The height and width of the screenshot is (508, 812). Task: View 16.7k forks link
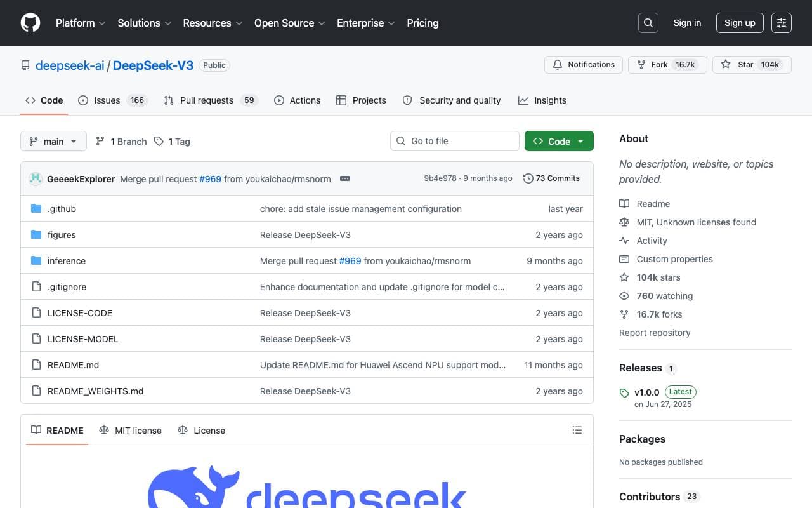click(x=652, y=314)
